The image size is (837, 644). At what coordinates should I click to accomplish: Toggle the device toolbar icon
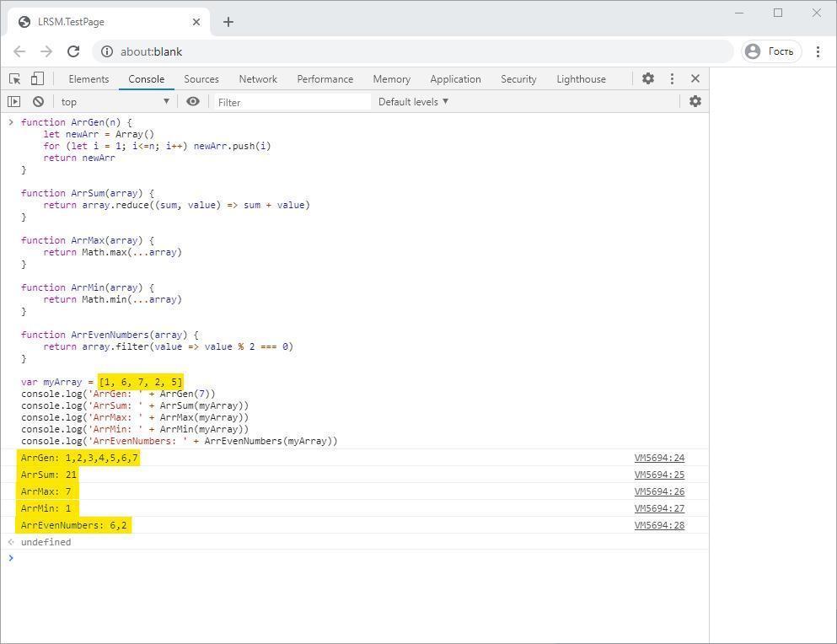(x=37, y=78)
